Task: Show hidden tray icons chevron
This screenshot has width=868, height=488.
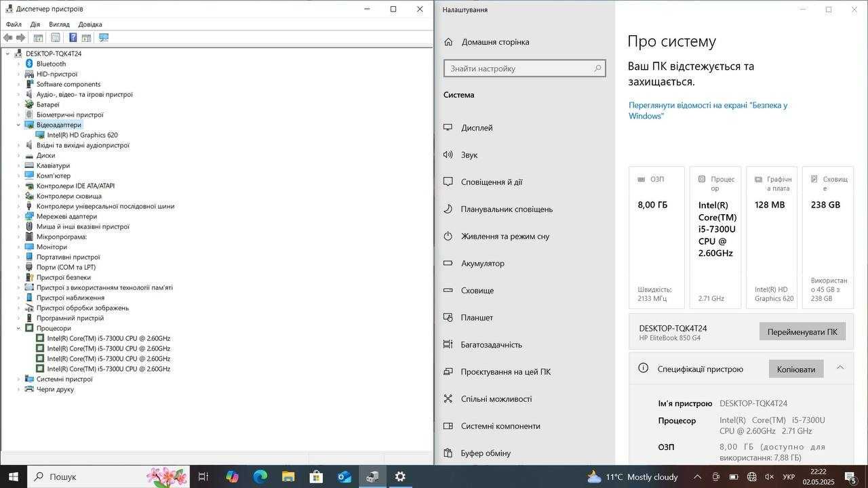Action: (697, 477)
